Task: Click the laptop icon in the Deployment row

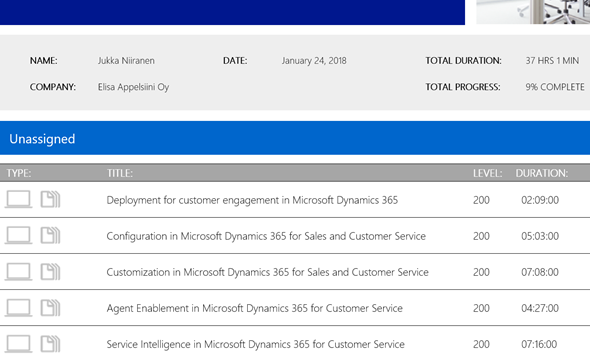Action: pos(18,199)
